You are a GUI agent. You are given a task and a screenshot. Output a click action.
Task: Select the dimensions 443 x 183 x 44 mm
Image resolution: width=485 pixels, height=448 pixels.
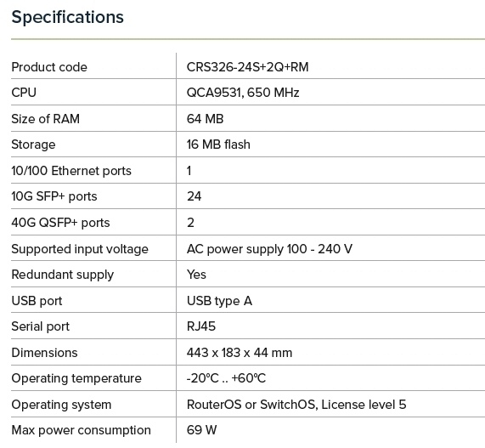click(240, 353)
